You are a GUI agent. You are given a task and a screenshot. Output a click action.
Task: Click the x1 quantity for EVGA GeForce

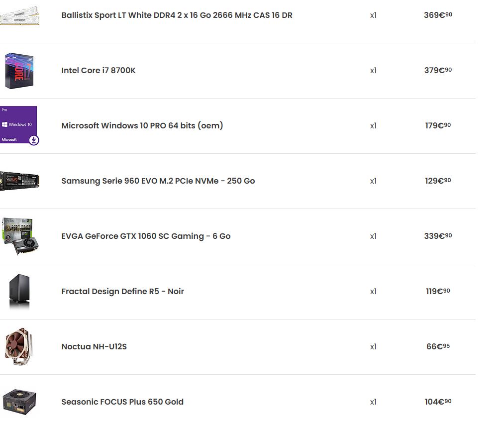coord(373,236)
